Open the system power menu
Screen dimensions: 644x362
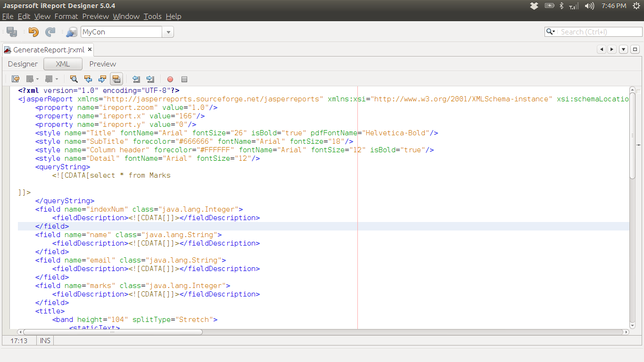coord(636,6)
